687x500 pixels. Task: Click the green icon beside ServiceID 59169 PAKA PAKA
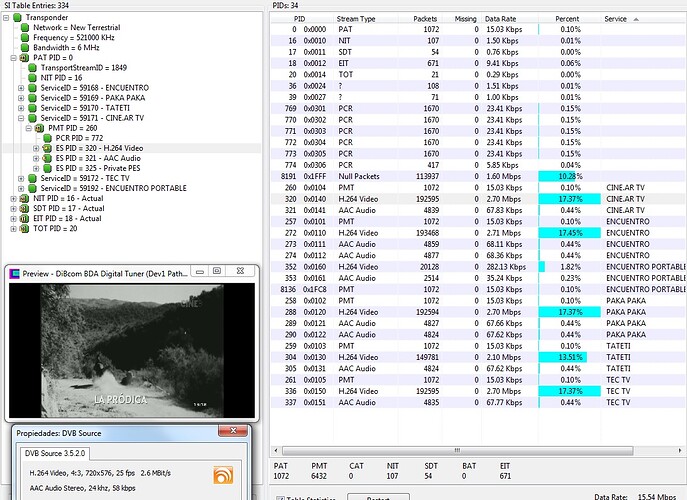(x=32, y=98)
